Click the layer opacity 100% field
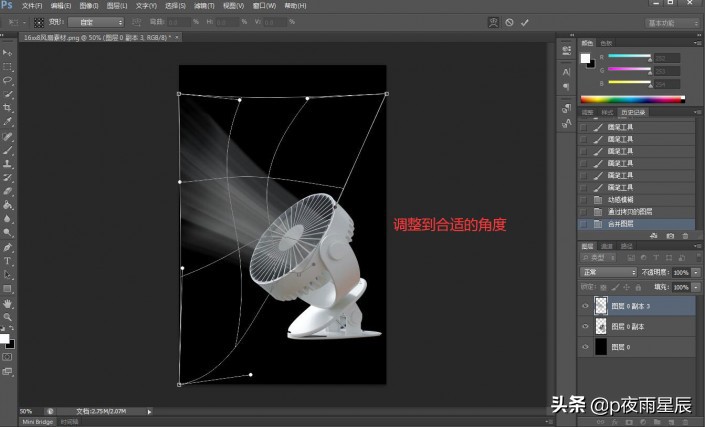The width and height of the screenshot is (705, 427). click(682, 272)
